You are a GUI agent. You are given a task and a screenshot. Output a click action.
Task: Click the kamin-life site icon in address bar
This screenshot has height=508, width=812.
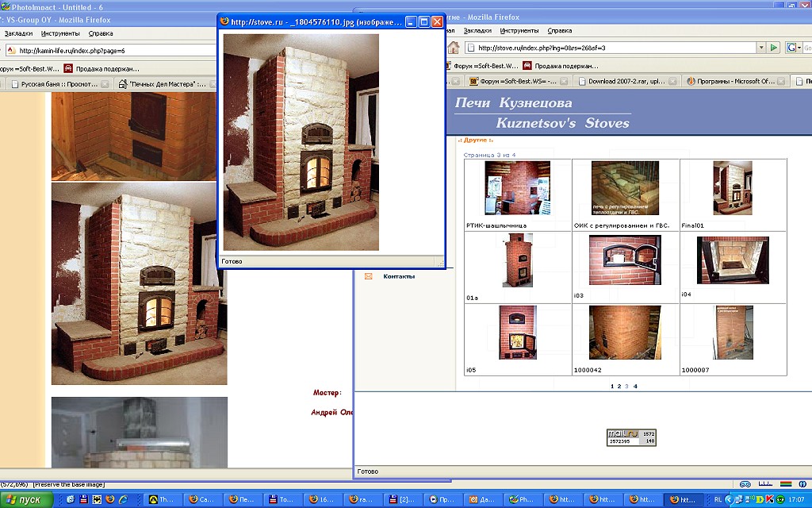13,50
